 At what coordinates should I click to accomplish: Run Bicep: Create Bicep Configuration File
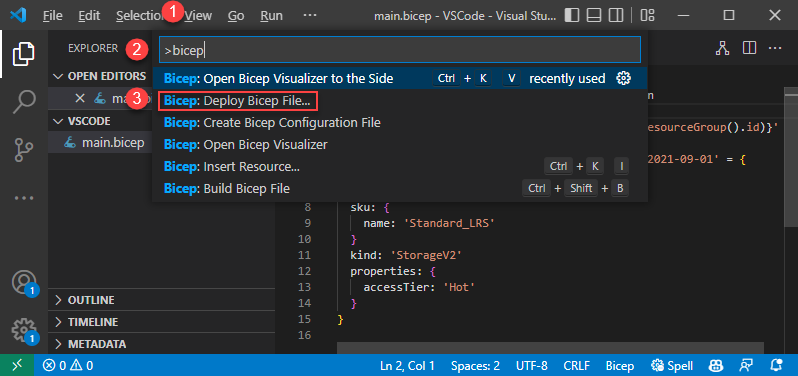tap(400, 123)
